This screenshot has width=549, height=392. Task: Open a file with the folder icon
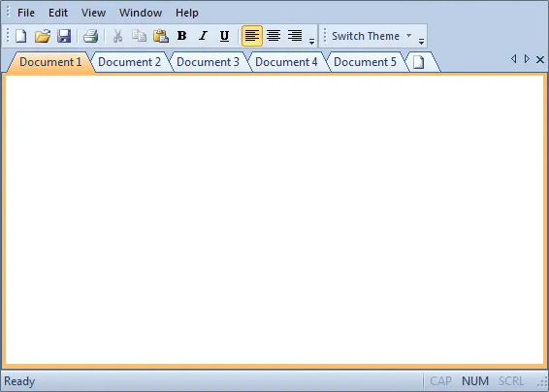(43, 36)
